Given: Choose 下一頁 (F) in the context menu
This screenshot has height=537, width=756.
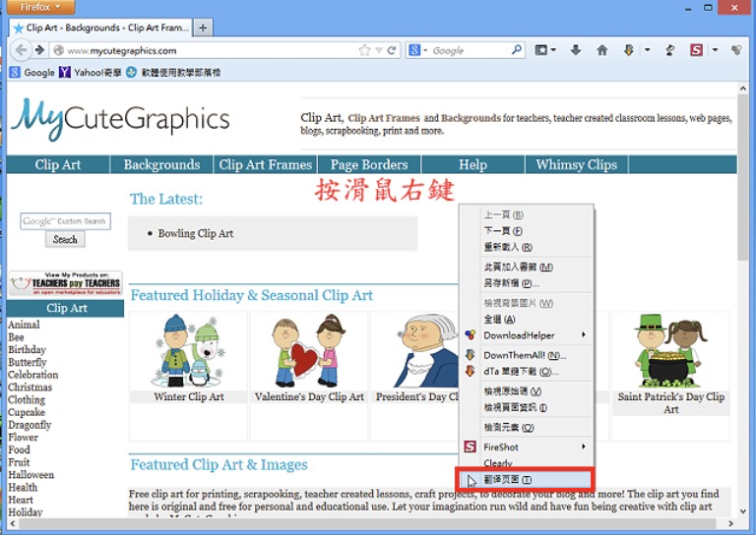Looking at the screenshot, I should [x=526, y=231].
